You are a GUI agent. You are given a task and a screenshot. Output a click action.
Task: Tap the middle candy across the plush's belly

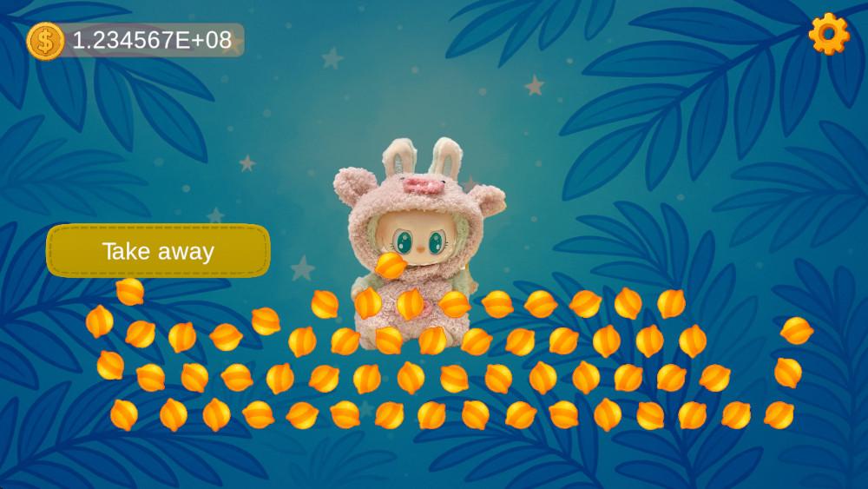click(x=411, y=305)
